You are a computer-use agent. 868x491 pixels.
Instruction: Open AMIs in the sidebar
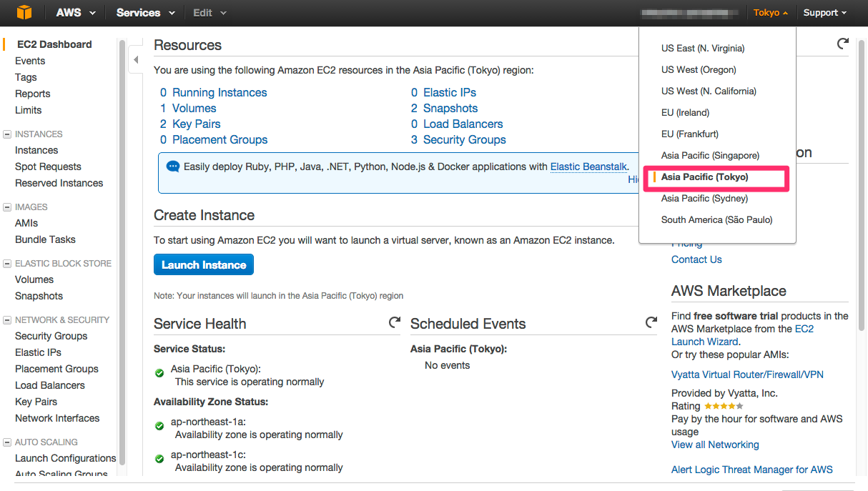click(26, 223)
